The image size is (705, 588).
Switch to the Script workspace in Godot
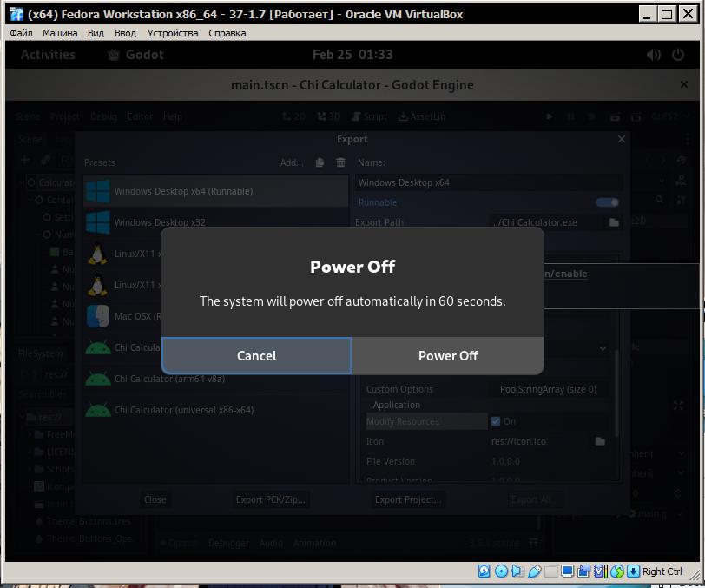click(369, 116)
